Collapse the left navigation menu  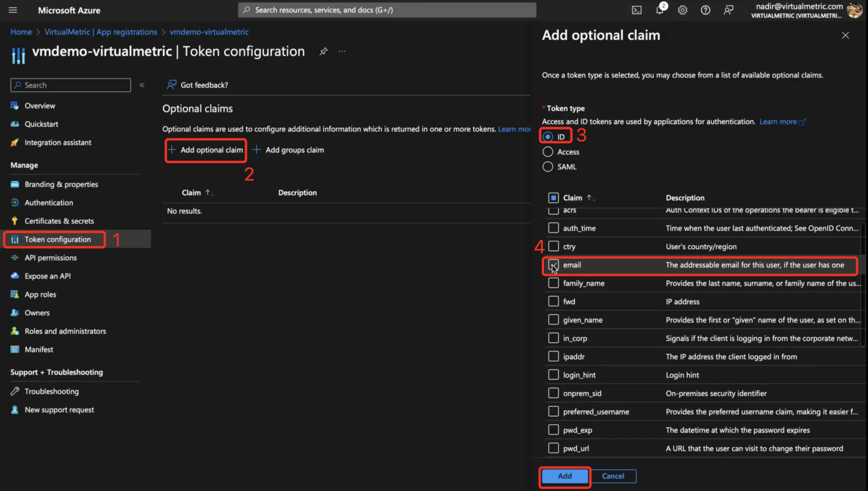click(142, 85)
